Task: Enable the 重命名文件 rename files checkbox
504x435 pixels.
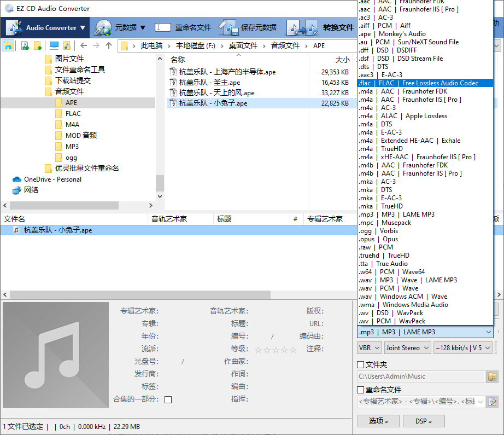Action: coord(360,390)
